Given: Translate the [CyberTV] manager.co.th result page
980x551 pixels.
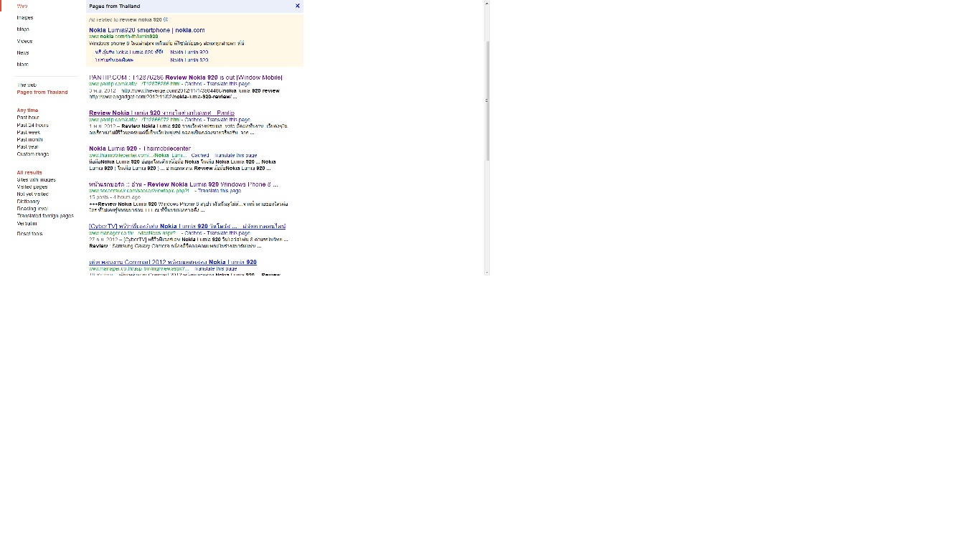Looking at the screenshot, I should pos(229,233).
